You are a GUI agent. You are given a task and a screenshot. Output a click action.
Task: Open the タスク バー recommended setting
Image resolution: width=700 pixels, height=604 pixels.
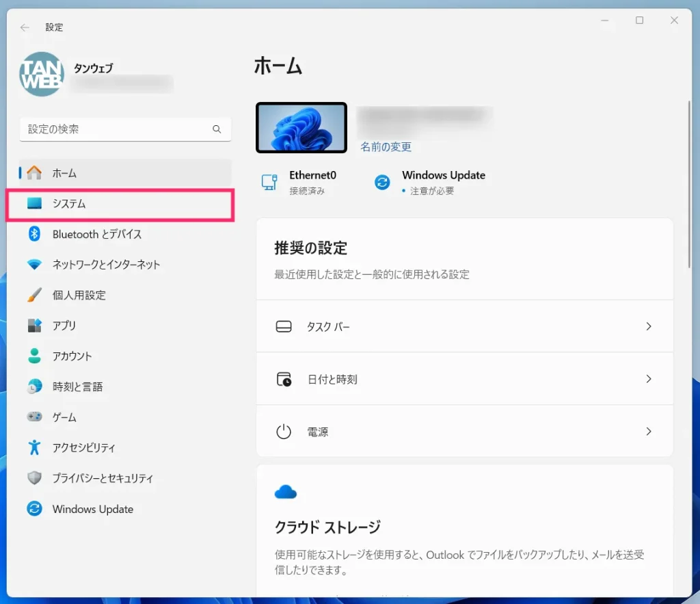[465, 326]
